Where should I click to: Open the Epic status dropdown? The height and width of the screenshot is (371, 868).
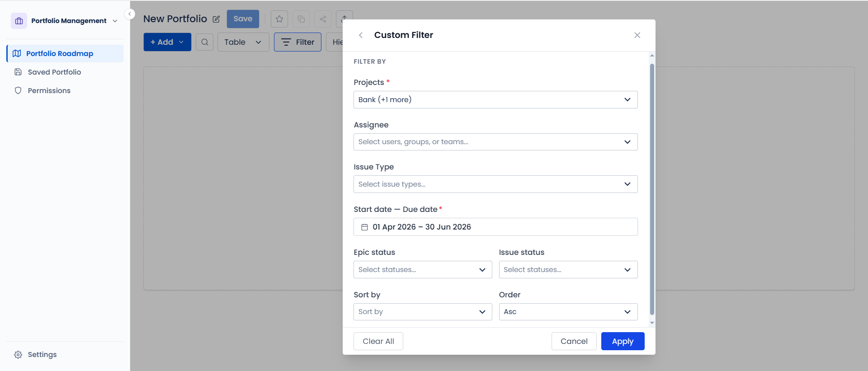(423, 270)
